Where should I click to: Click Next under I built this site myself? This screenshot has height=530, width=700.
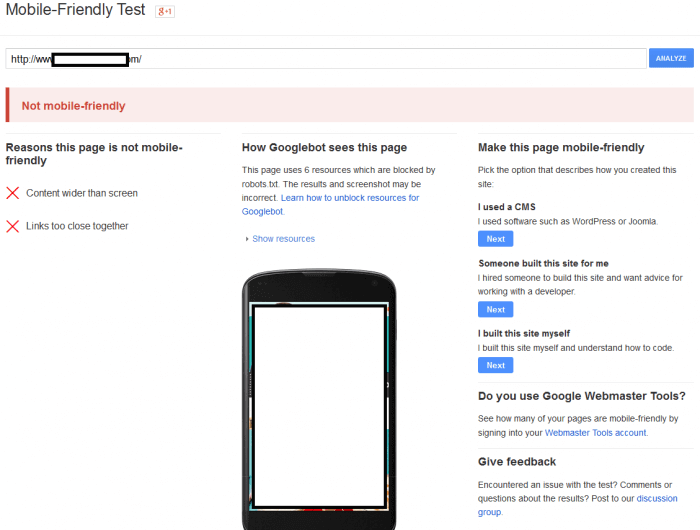coord(495,365)
